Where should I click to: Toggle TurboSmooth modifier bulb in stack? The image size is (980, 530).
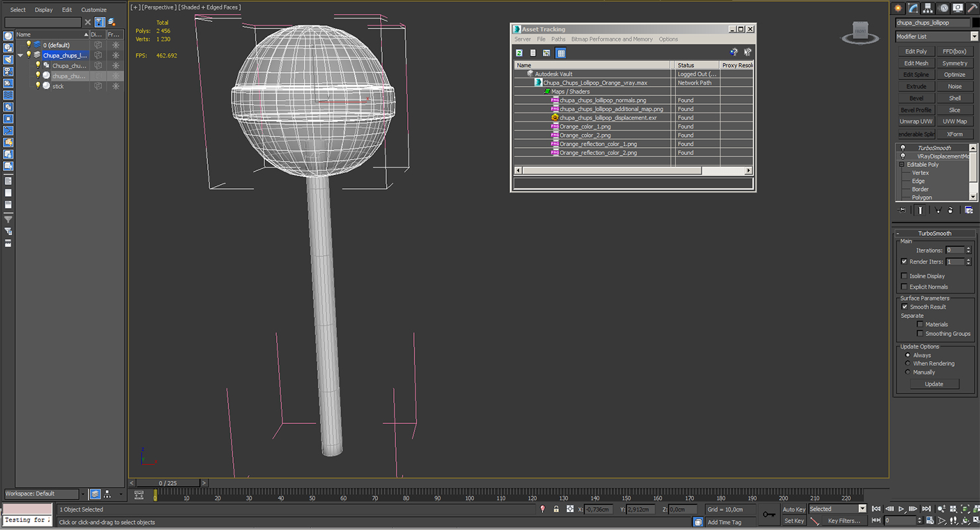pos(903,148)
